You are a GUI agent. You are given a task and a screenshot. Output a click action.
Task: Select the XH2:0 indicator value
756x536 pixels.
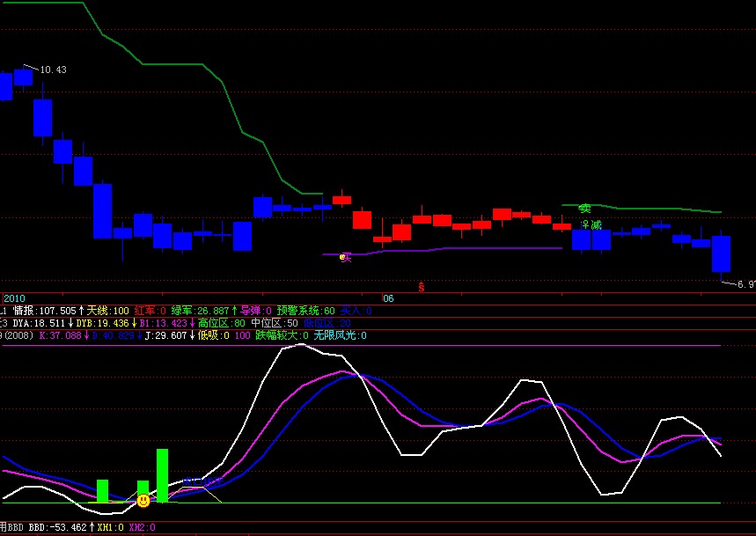pyautogui.click(x=143, y=527)
